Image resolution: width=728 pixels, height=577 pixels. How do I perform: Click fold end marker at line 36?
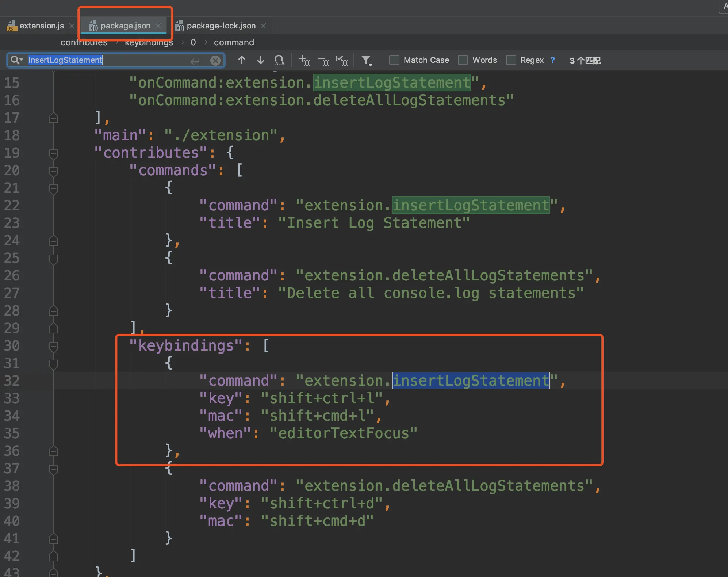click(54, 451)
